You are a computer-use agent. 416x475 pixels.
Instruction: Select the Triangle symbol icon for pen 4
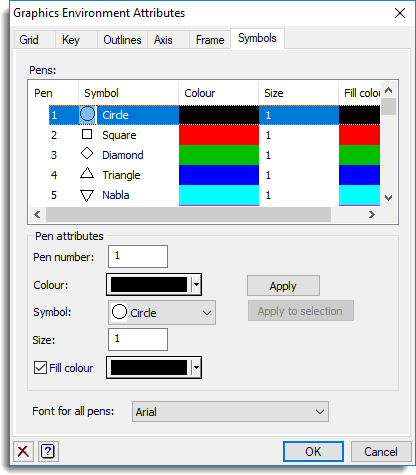coord(87,173)
